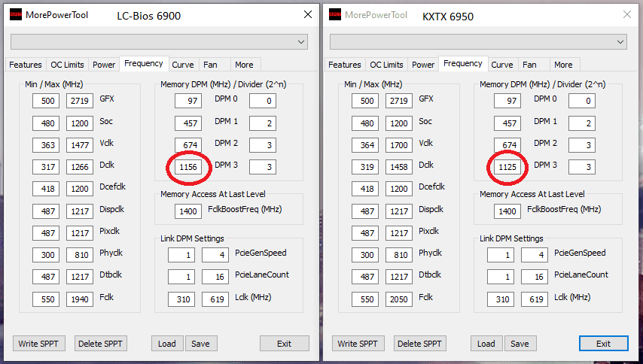Viewport: 643px width, 364px height.
Task: Close the LC-Bios 6900 window
Action: tap(307, 15)
